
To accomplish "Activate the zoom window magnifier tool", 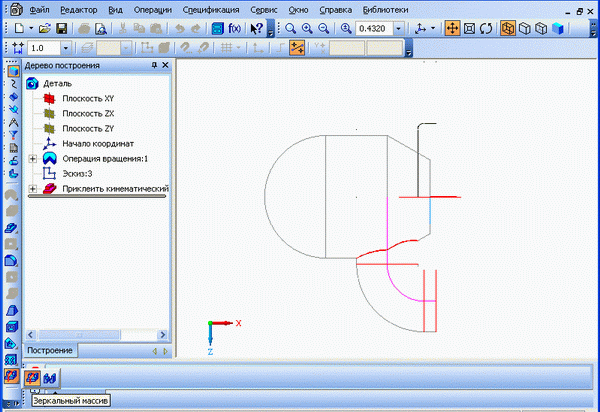I will coord(291,29).
